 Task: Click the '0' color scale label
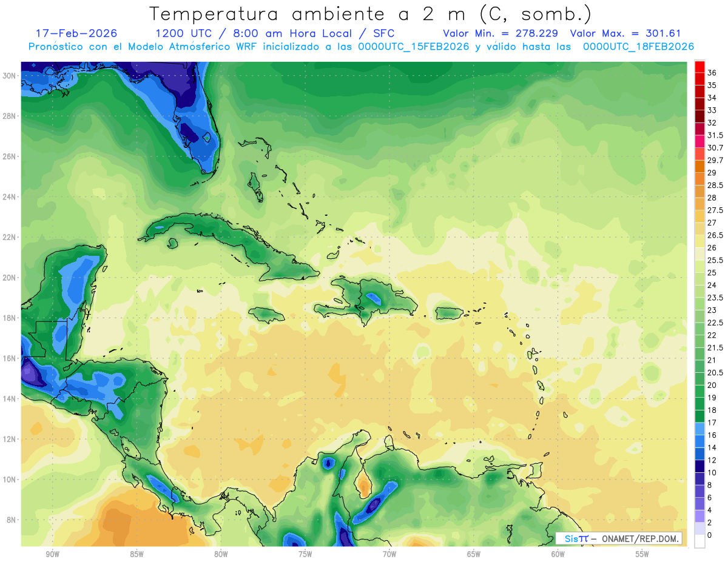click(x=710, y=535)
